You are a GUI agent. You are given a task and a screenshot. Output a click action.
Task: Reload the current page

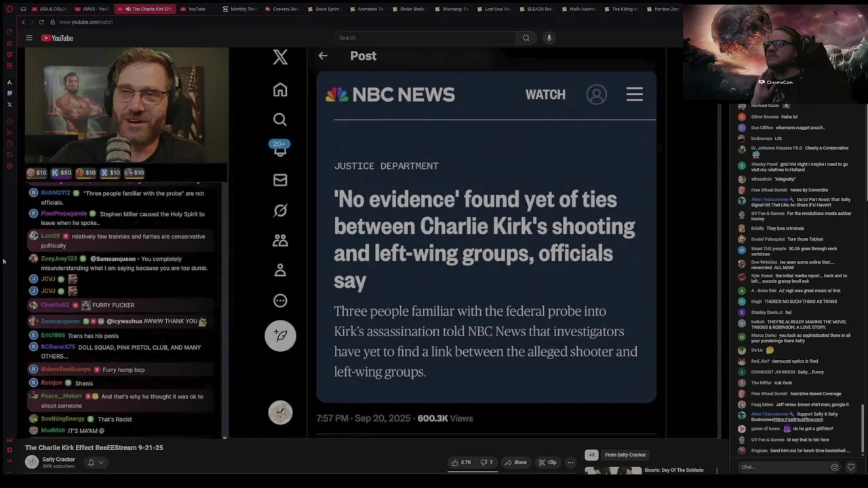(x=41, y=22)
